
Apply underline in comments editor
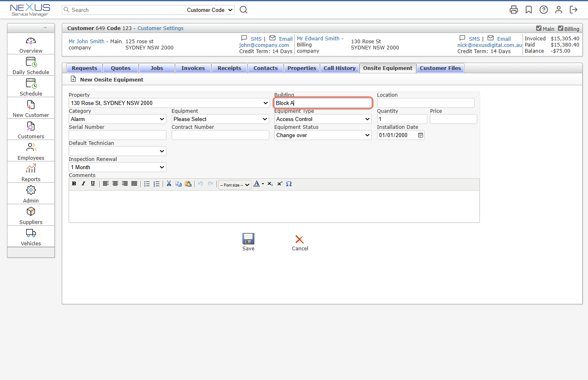tap(93, 184)
